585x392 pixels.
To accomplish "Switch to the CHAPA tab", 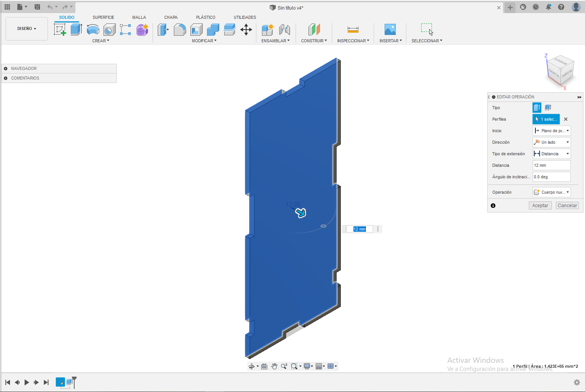I will [x=171, y=17].
